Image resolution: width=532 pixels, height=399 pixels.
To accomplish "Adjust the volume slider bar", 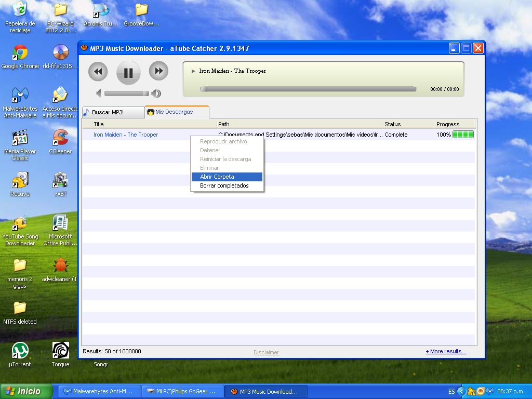I will click(x=126, y=94).
